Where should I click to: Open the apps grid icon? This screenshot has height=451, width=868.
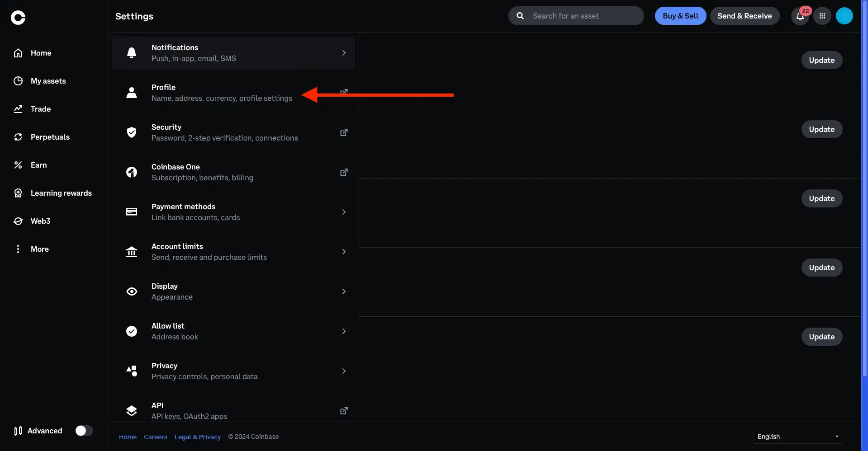[x=822, y=16]
